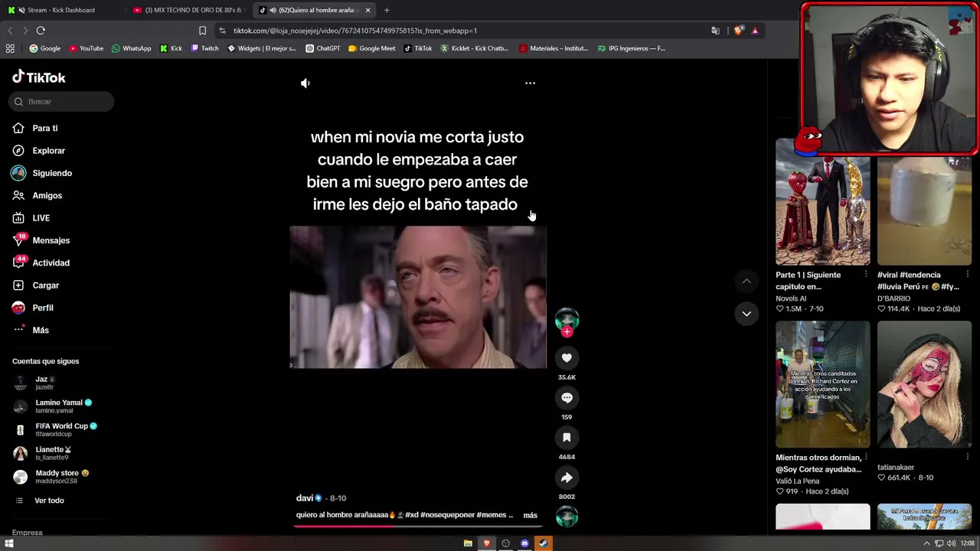Viewport: 980px width, 551px height.
Task: Open Brave Shields lion icon
Action: pos(738,31)
